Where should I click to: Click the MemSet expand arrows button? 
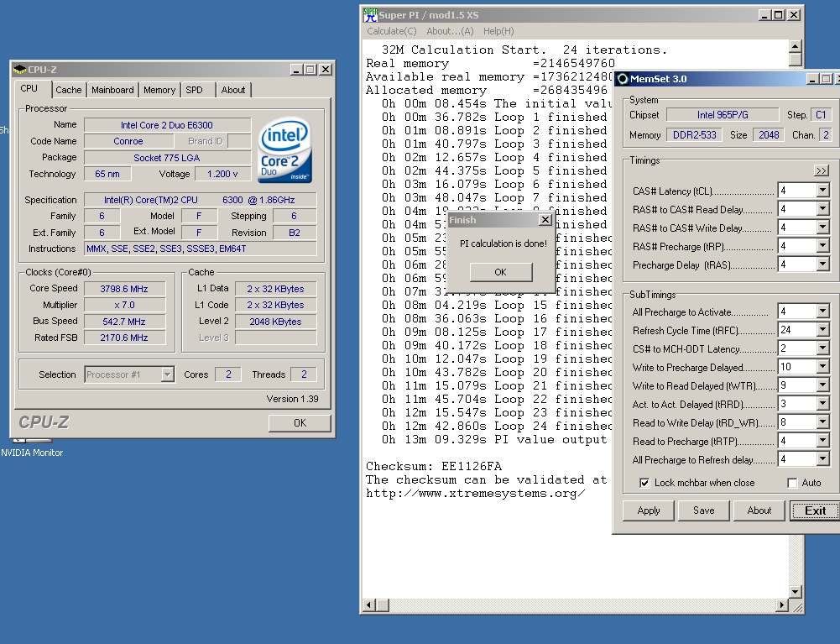tap(822, 170)
